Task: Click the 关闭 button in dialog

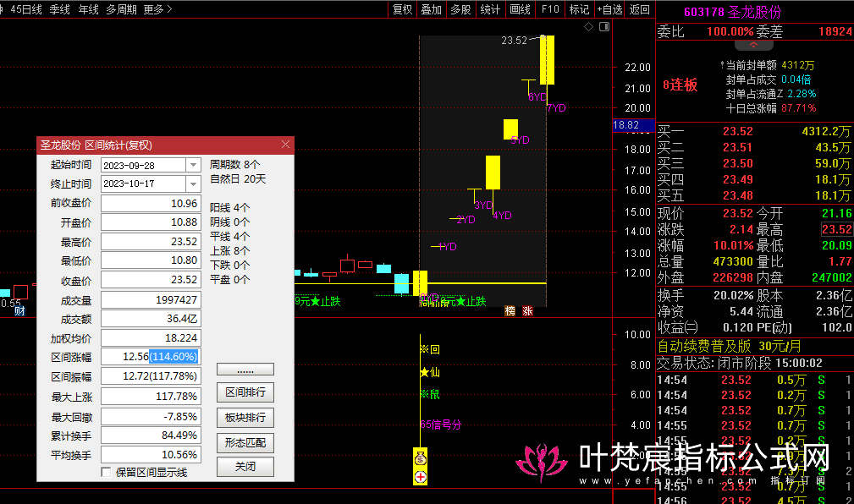Action: click(x=245, y=467)
